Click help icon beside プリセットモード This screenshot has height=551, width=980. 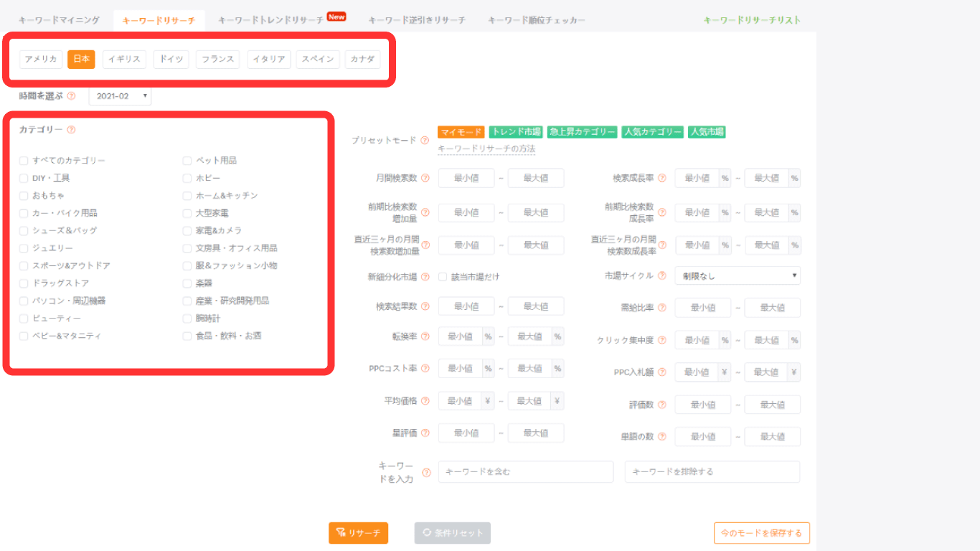[x=425, y=141]
